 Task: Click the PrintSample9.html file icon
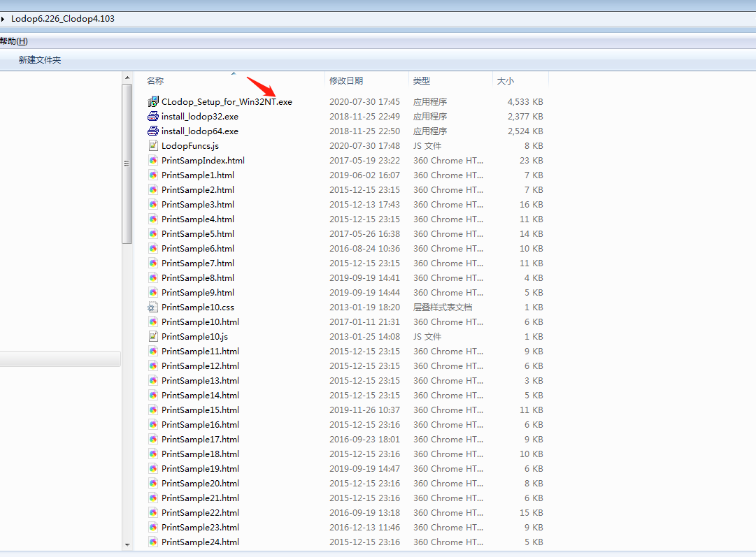click(x=153, y=292)
